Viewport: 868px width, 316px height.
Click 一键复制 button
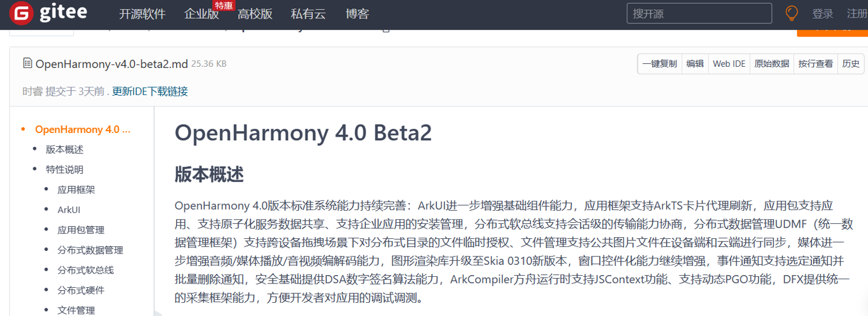659,64
